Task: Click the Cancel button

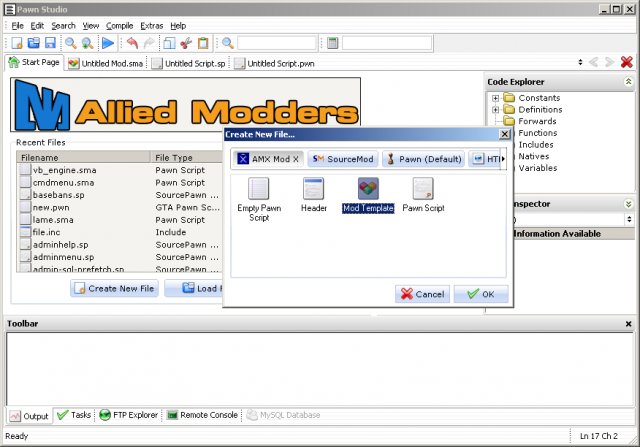Action: click(x=422, y=294)
